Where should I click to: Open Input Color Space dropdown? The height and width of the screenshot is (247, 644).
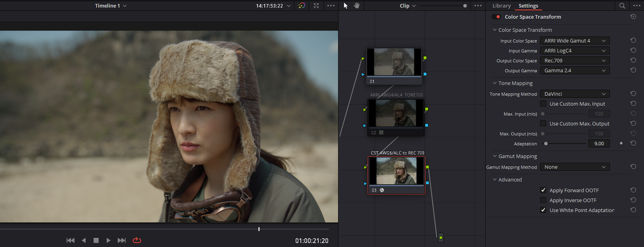pos(575,41)
